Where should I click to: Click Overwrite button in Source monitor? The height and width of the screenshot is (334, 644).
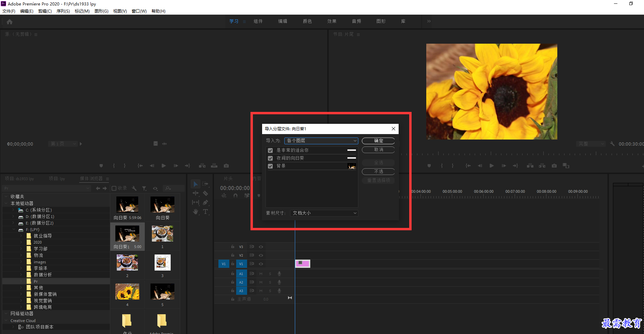click(214, 166)
